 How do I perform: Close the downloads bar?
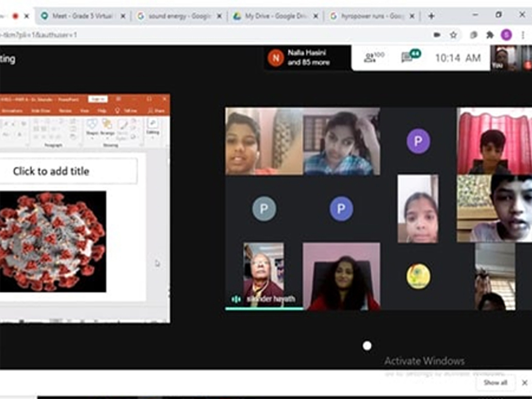click(524, 383)
